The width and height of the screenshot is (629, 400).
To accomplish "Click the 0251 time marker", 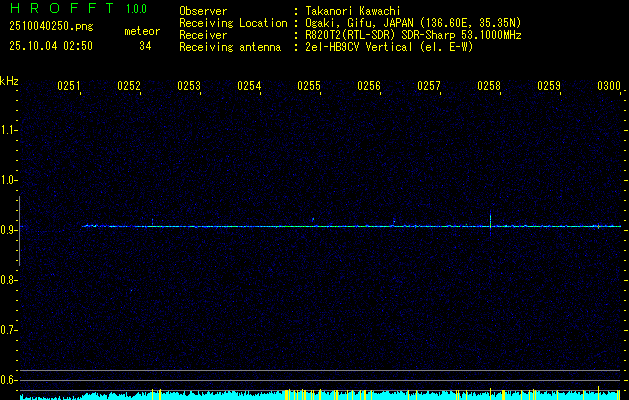I will pos(69,86).
